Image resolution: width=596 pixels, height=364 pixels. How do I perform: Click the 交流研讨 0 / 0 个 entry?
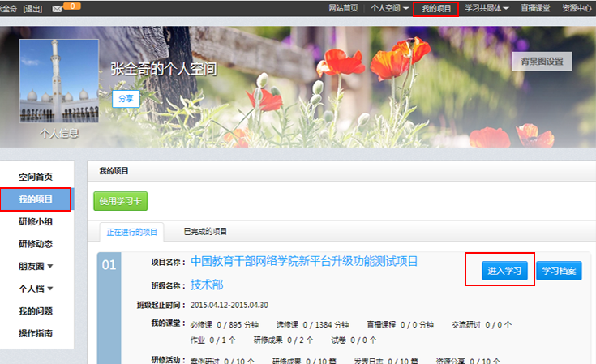[482, 325]
